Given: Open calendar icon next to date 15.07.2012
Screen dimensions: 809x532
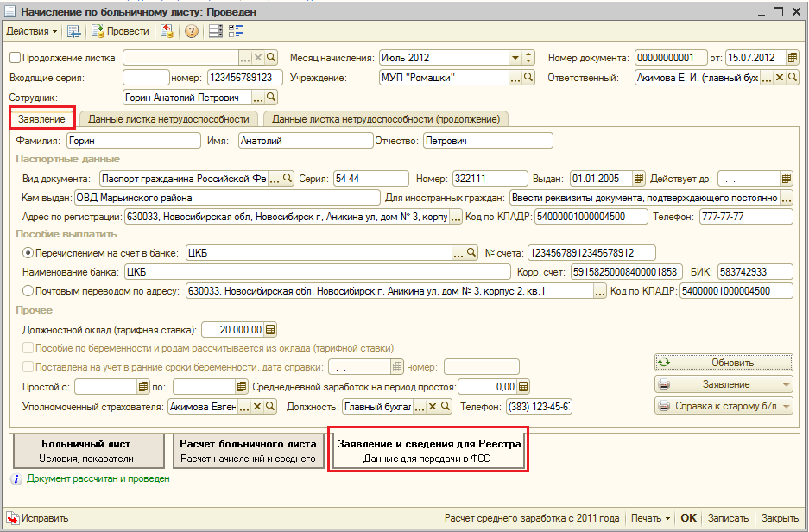Looking at the screenshot, I should 792,58.
